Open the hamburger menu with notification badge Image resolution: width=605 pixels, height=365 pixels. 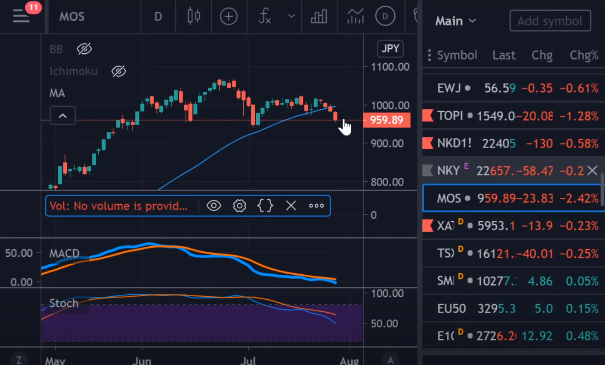(x=21, y=16)
